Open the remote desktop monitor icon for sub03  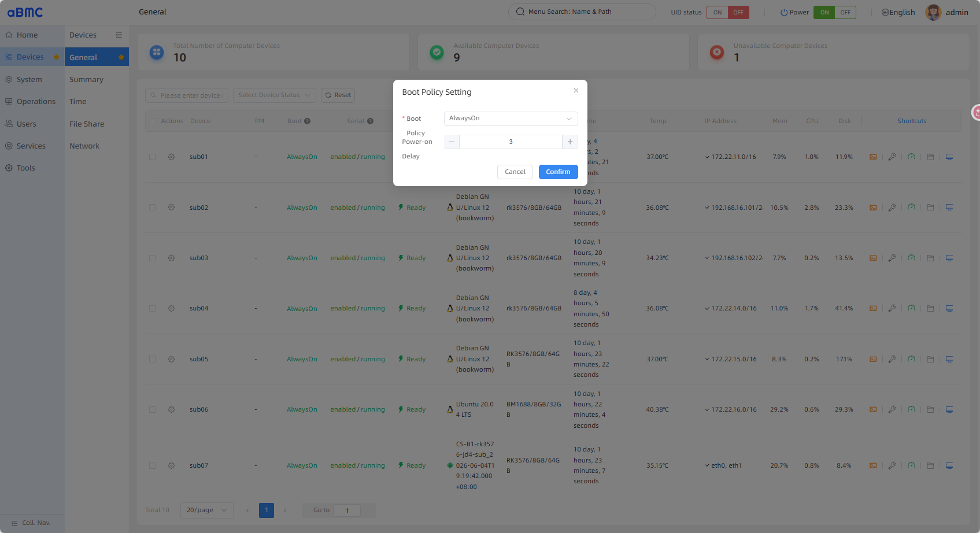tap(949, 258)
